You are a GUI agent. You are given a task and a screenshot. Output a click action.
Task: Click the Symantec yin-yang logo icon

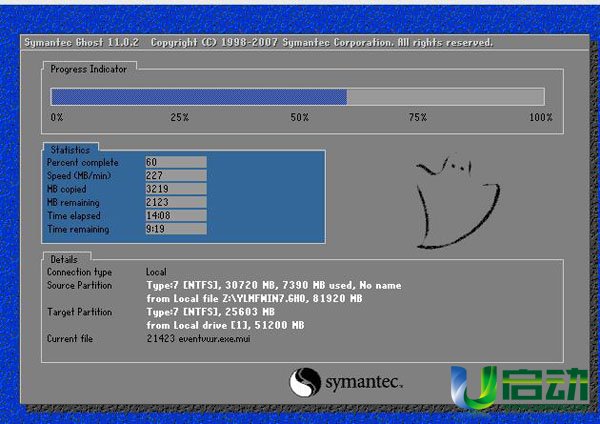305,382
